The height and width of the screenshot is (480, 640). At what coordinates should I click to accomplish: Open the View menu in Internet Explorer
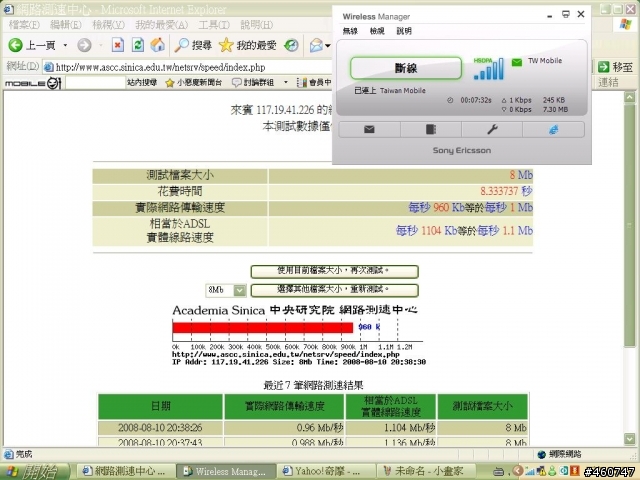108,25
